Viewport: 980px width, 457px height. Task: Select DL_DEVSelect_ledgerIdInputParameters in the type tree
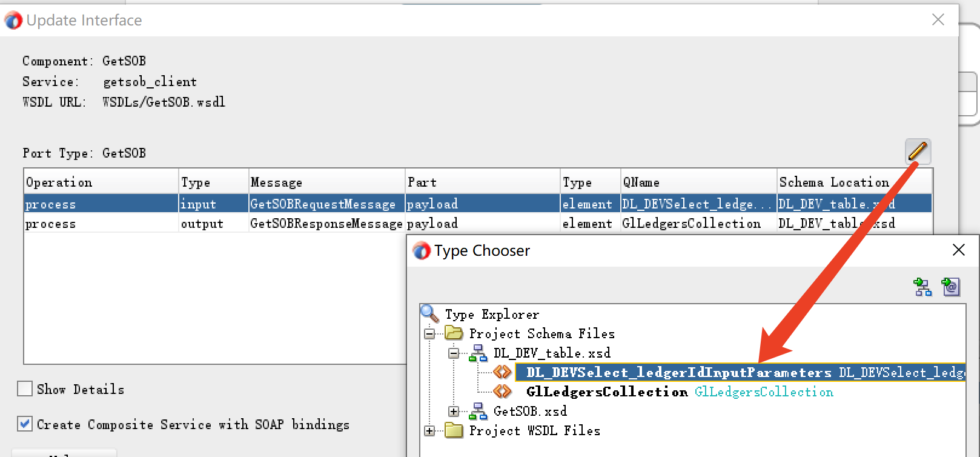[x=740, y=372]
